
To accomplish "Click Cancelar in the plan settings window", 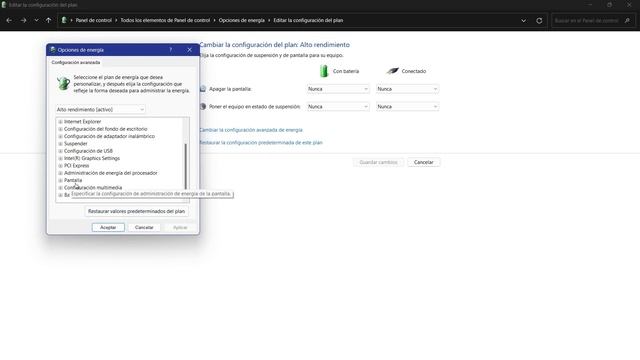I will point(424,162).
